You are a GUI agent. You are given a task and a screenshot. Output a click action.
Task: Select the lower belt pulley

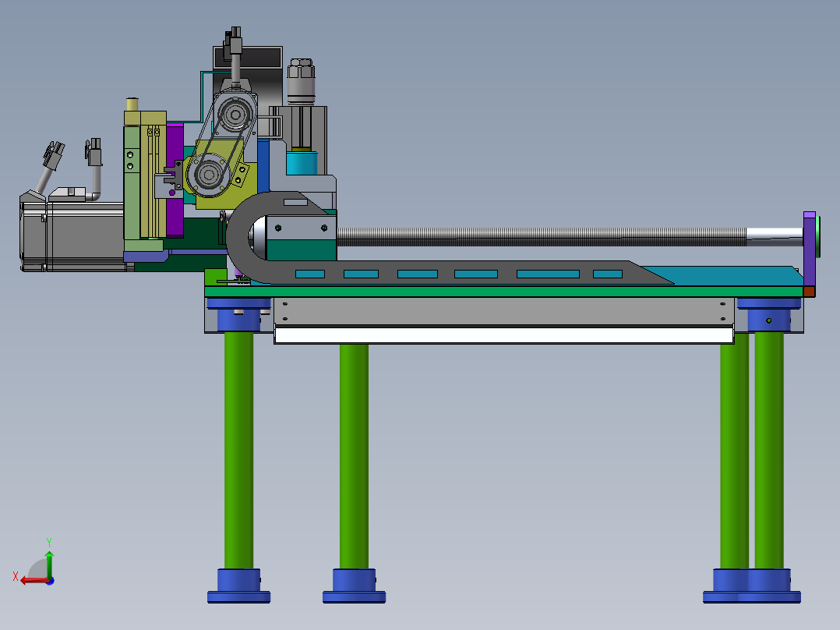tap(208, 174)
